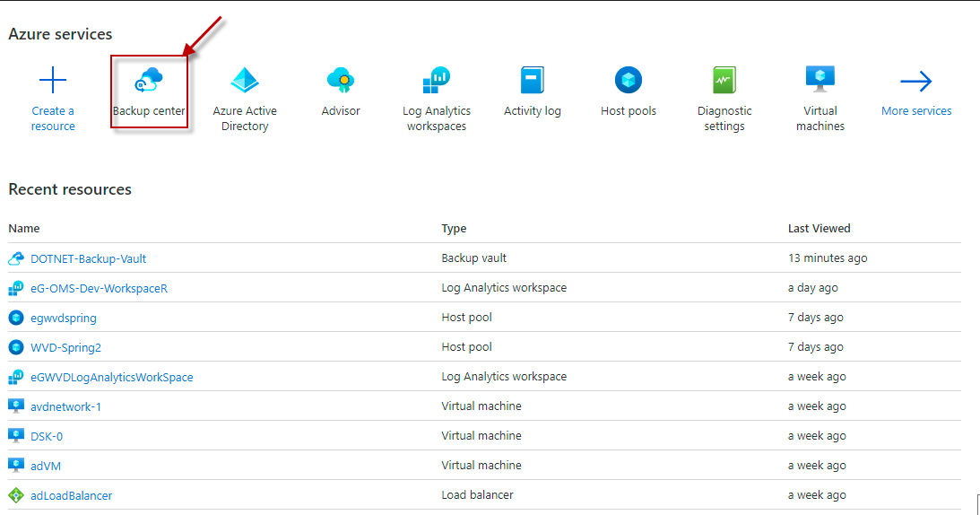Image resolution: width=980 pixels, height=515 pixels.
Task: Click the adVM virtual machine icon
Action: (x=16, y=466)
